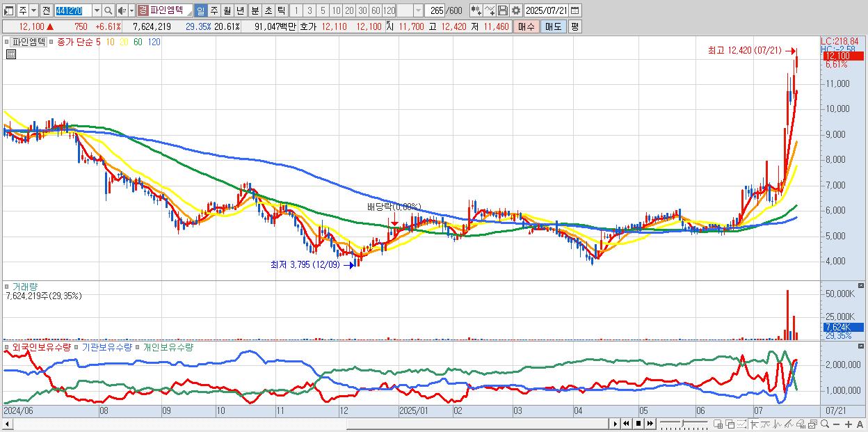Click the dotted chart range icon at bottom
Image resolution: width=868 pixels, height=432 pixels.
(741, 424)
